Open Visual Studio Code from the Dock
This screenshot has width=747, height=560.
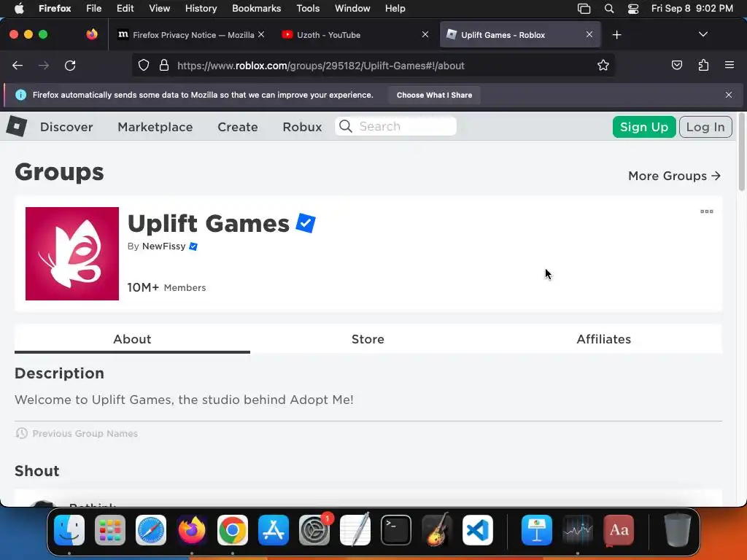tap(477, 530)
